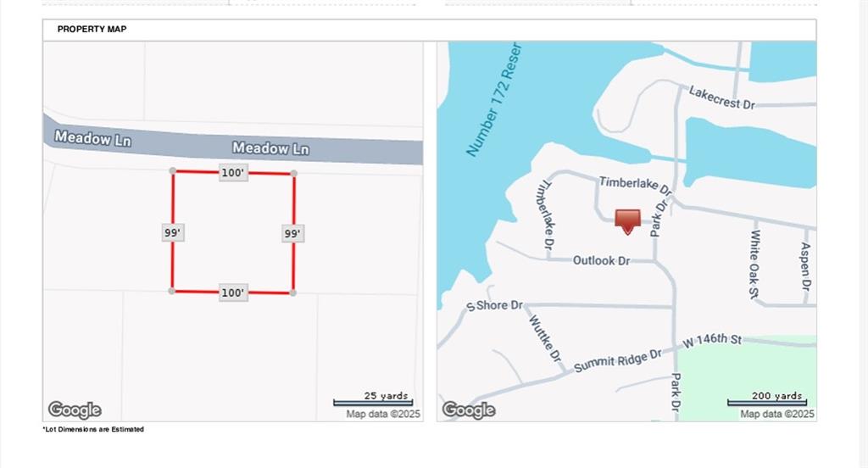Select the top 100' dimension label
The height and width of the screenshot is (468, 868).
(233, 173)
